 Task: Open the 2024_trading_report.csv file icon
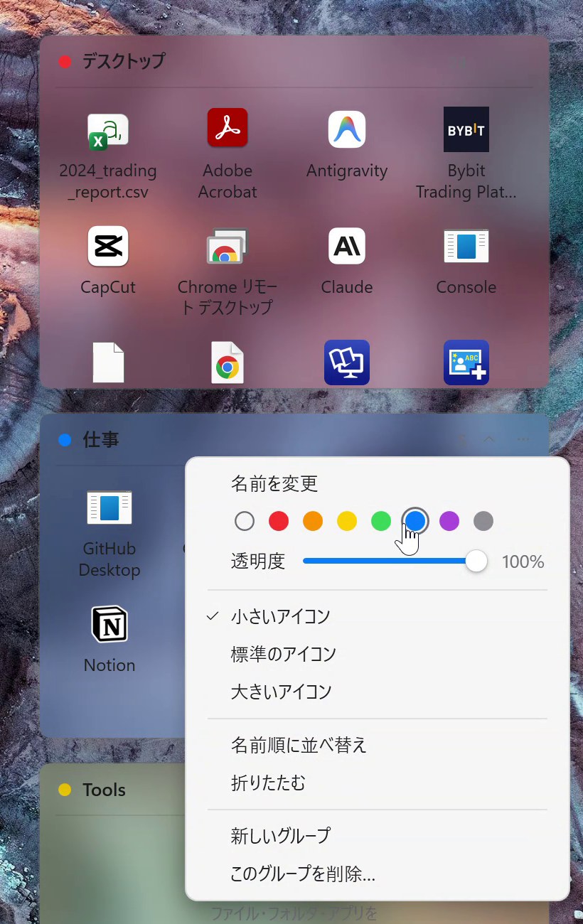click(x=108, y=131)
